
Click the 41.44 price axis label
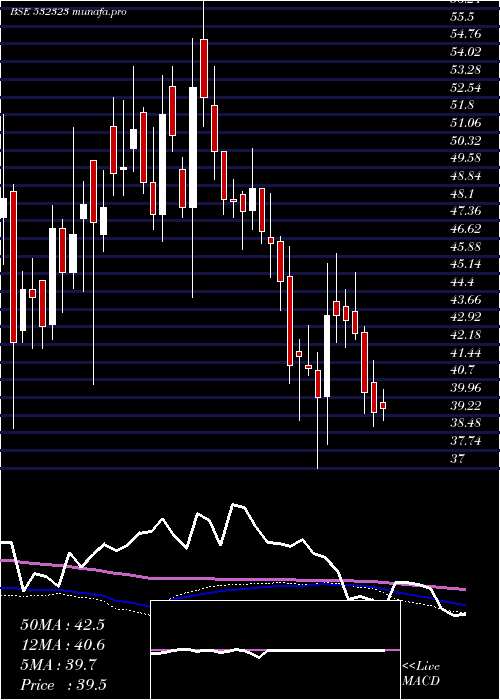tap(466, 353)
